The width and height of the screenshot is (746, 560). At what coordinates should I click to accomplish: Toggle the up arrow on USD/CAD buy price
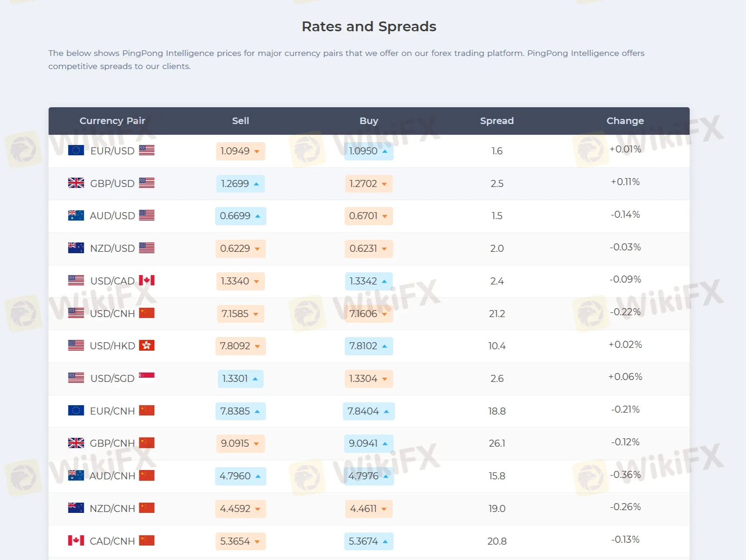tap(384, 281)
